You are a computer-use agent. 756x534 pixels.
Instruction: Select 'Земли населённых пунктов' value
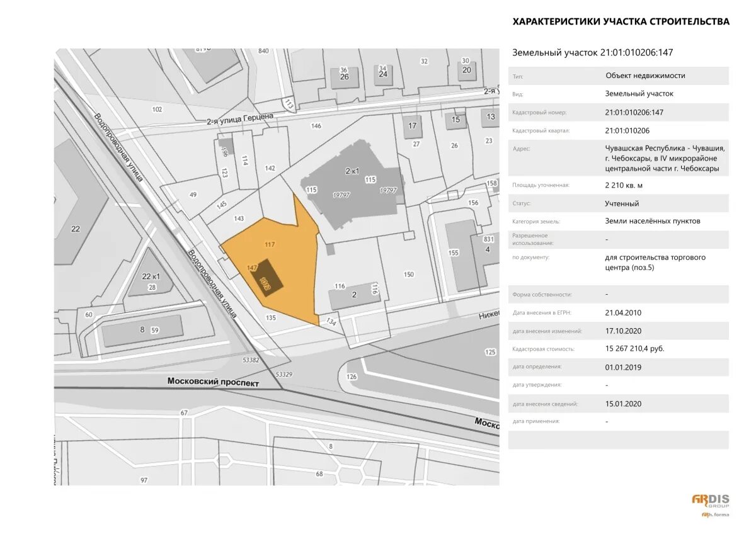(x=653, y=221)
